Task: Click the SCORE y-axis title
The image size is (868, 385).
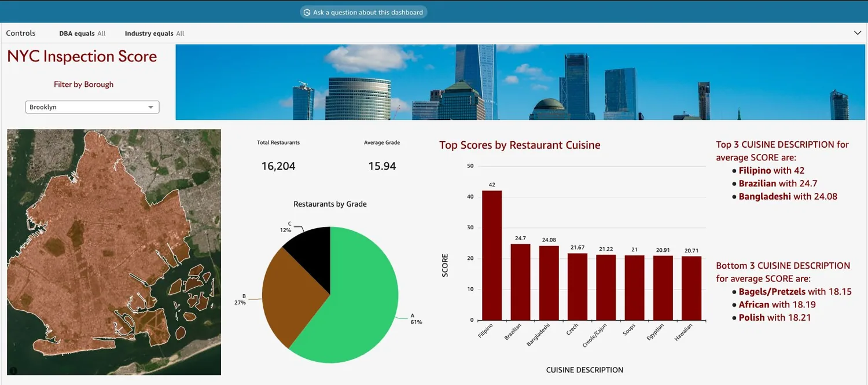Action: coord(445,265)
